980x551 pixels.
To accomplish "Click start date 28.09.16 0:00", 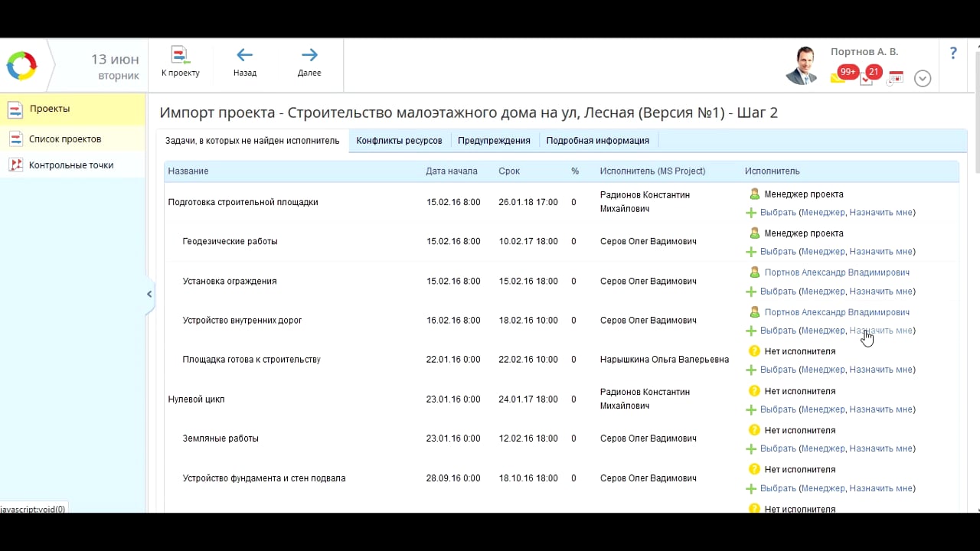I will 453,478.
